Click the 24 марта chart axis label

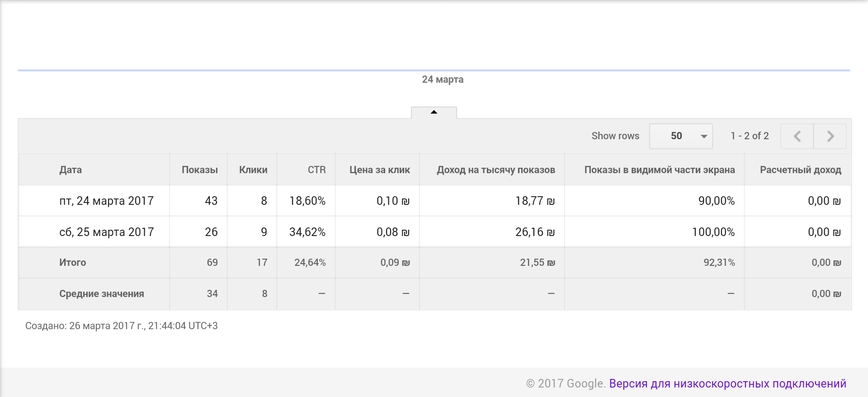pos(443,80)
